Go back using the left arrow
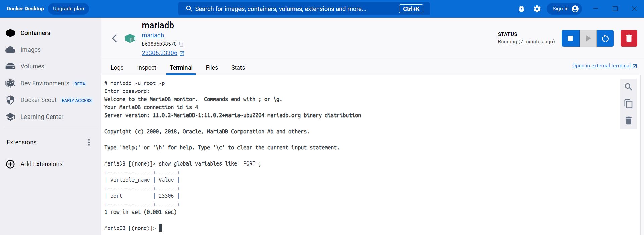This screenshot has width=644, height=235. tap(114, 38)
